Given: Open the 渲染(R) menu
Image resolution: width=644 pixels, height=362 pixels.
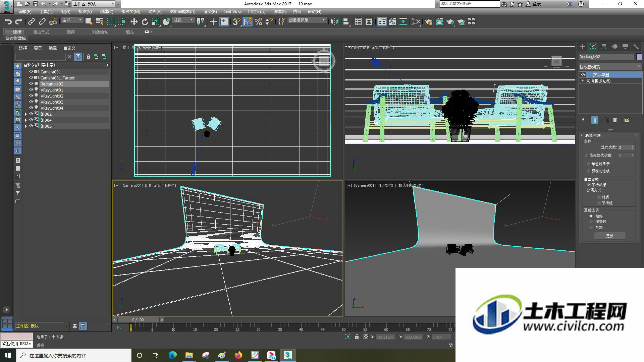Looking at the screenshot, I should pos(210,12).
